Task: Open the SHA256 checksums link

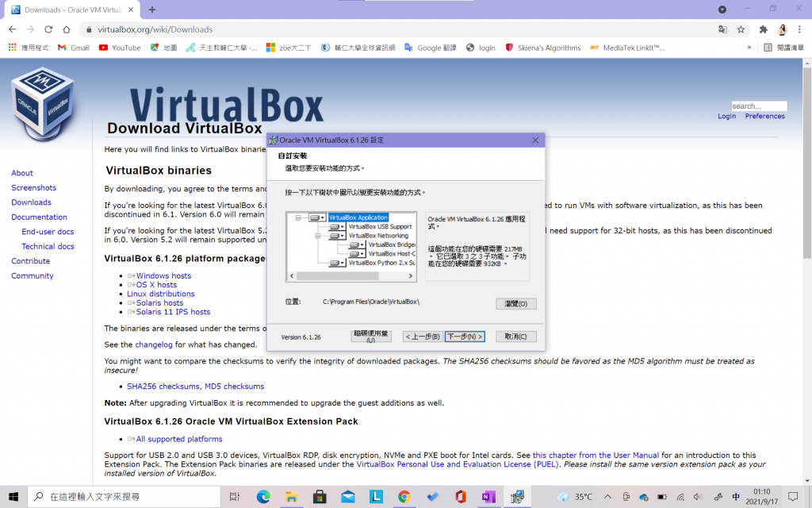Action: coord(163,387)
